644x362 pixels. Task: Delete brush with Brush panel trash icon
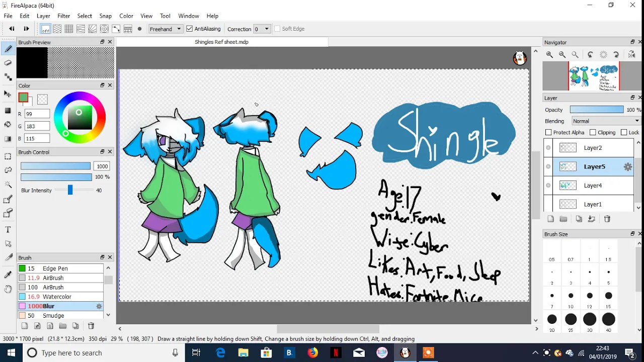click(x=91, y=326)
